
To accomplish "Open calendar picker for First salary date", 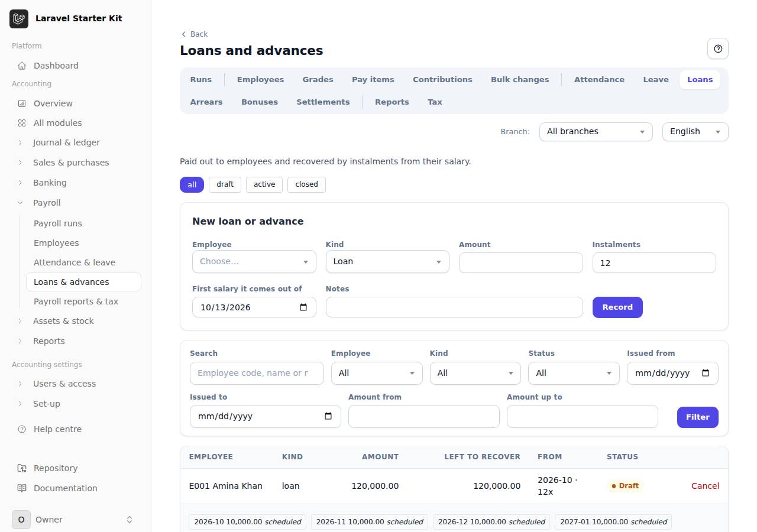I will coord(303,307).
